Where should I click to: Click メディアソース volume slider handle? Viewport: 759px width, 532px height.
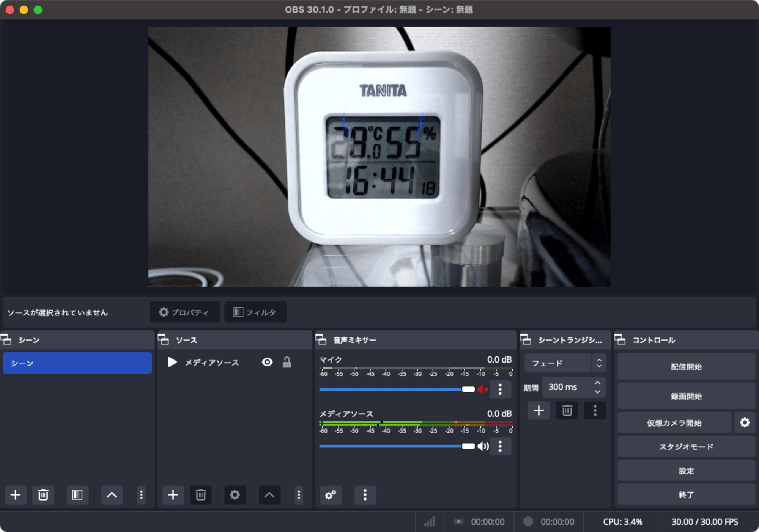468,446
